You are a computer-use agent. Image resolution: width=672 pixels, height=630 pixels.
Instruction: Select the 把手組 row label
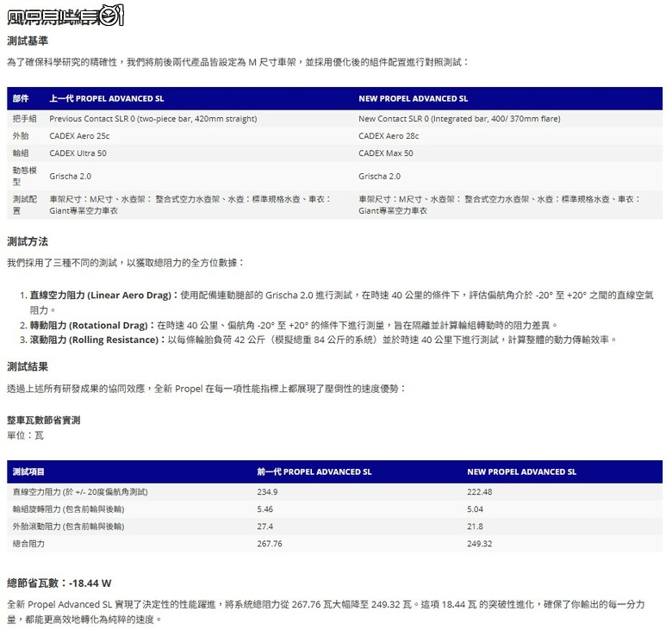click(x=24, y=119)
